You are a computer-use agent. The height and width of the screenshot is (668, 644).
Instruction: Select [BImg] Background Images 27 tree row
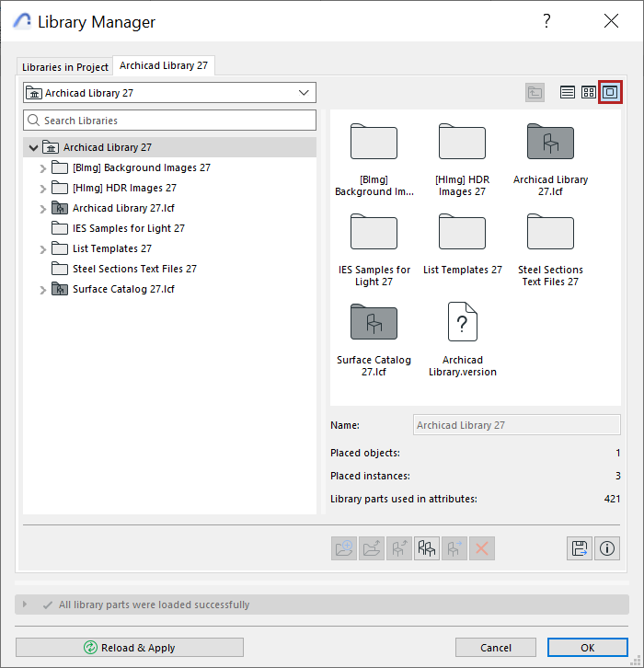pyautogui.click(x=169, y=167)
